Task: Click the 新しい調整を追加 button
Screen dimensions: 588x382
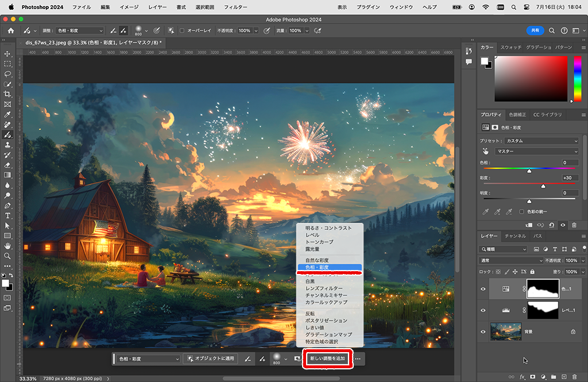Action: tap(327, 358)
